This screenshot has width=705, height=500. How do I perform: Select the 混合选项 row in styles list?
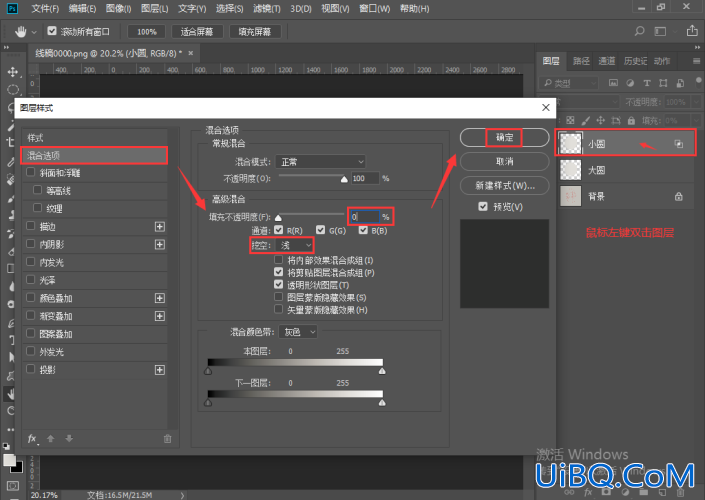coord(94,156)
